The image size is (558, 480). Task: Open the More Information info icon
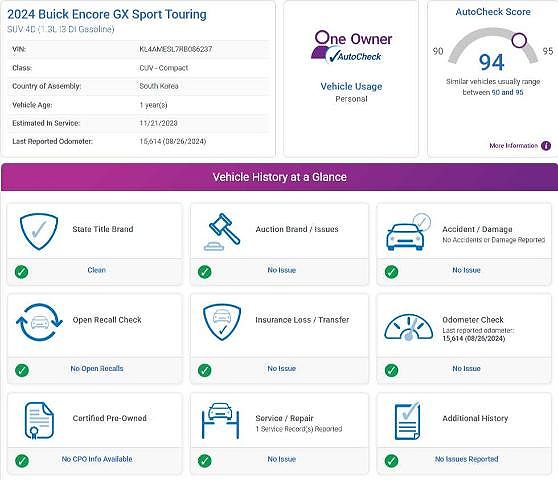tap(546, 146)
